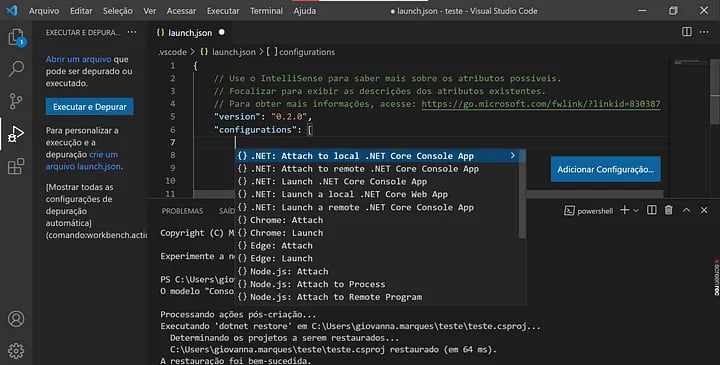Open the go.microsoft.com fwlink URL
Screen dimensions: 720x365
click(541, 104)
